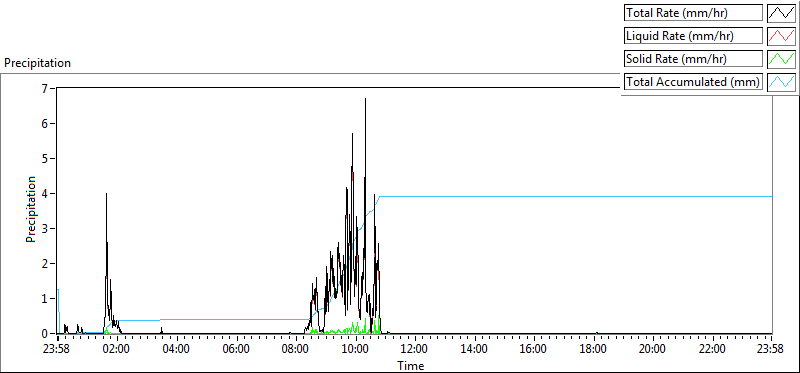Select the green Solid Rate plot sample icon
This screenshot has width=800, height=373.
tap(781, 59)
